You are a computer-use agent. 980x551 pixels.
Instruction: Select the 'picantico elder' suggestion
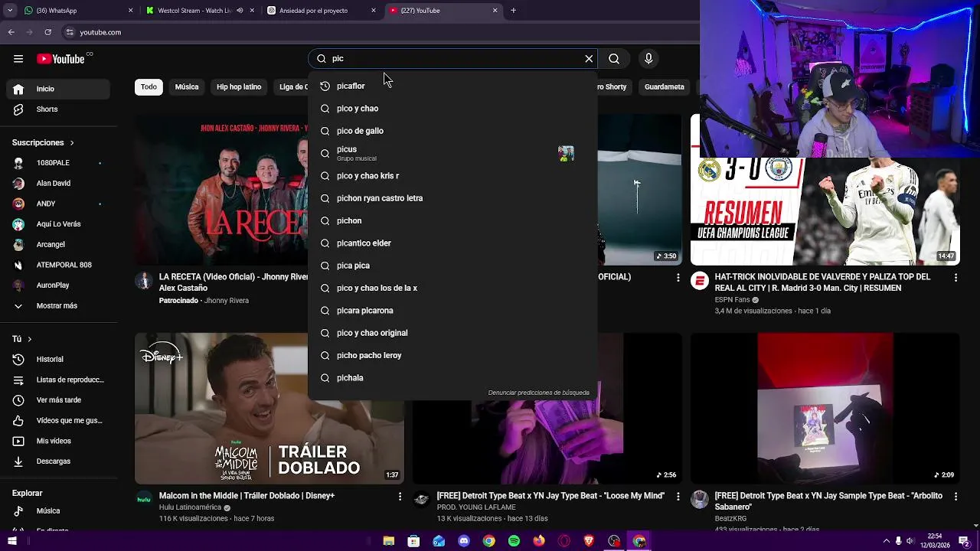(x=452, y=243)
